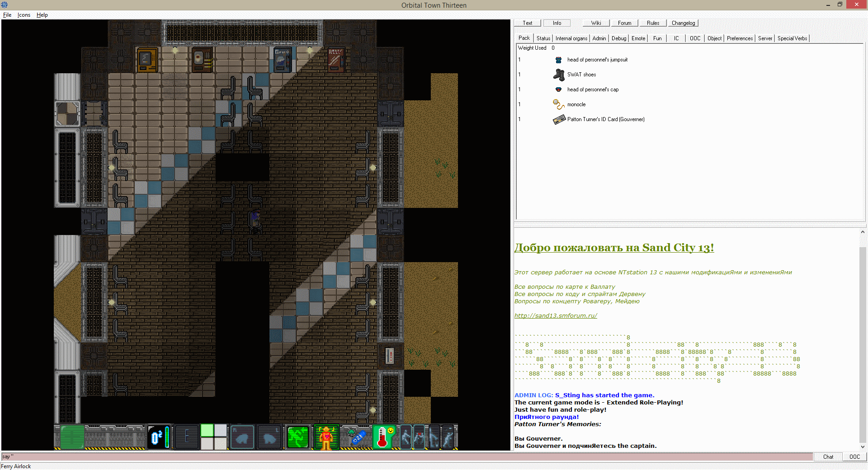Image resolution: width=868 pixels, height=470 pixels.
Task: Click the coffee vending machine
Action: pyautogui.click(x=202, y=60)
